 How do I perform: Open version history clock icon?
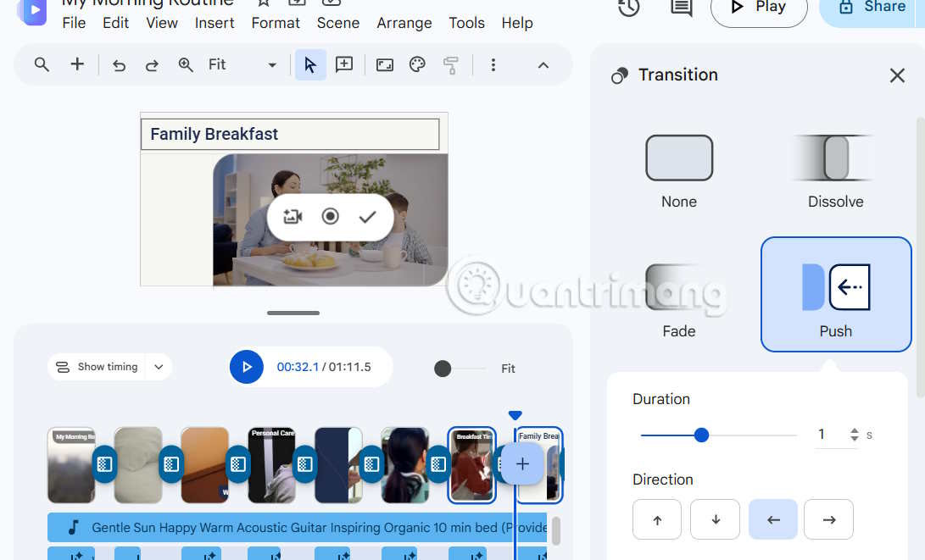(x=629, y=7)
